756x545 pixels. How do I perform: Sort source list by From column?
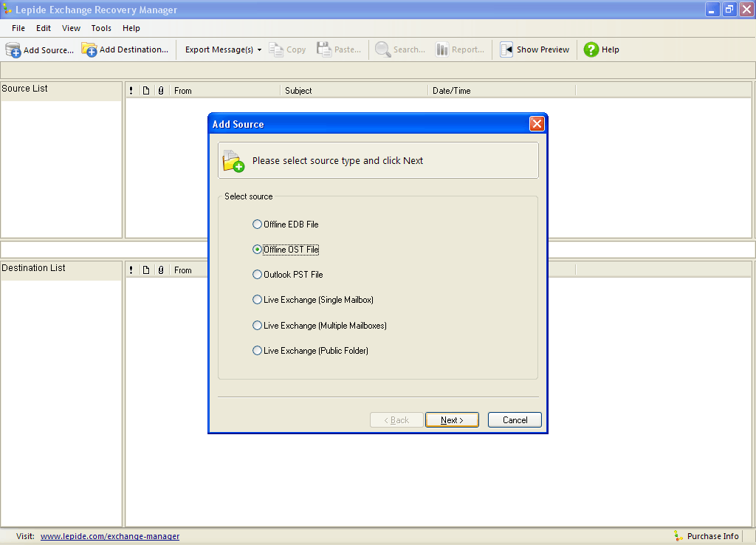coord(224,91)
